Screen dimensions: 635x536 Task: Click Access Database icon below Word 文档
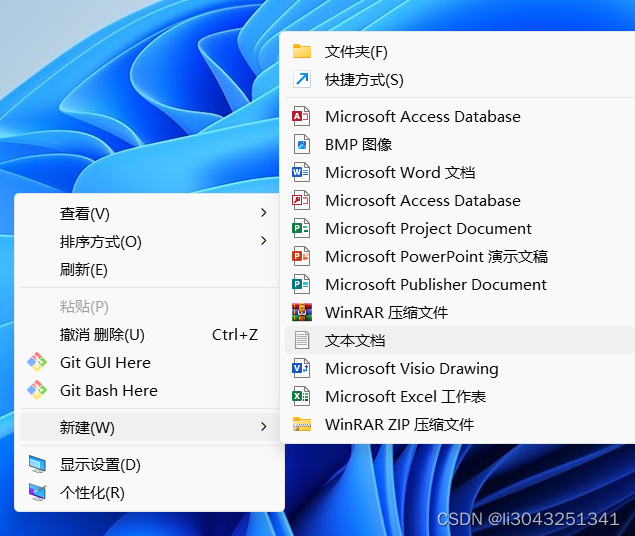click(301, 200)
